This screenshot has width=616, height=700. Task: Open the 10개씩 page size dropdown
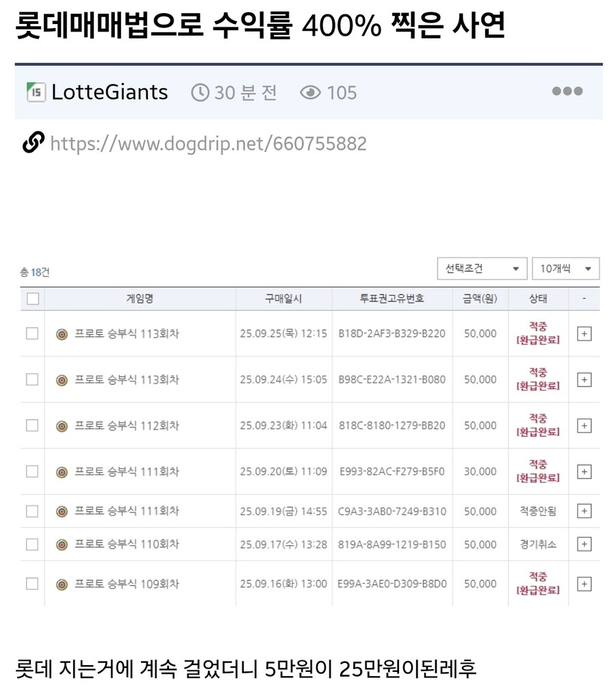[x=565, y=268]
